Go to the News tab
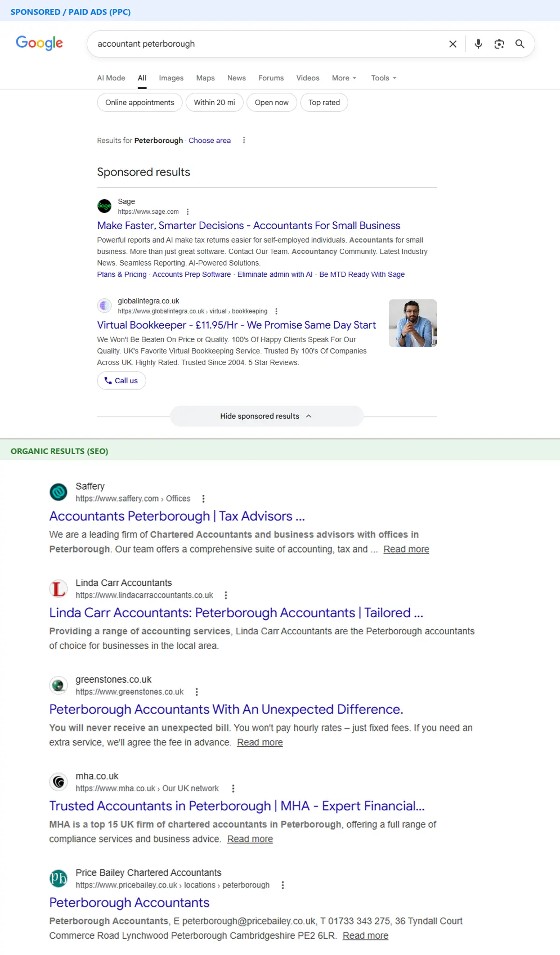Screen dimensions: 560x955 (x=237, y=78)
